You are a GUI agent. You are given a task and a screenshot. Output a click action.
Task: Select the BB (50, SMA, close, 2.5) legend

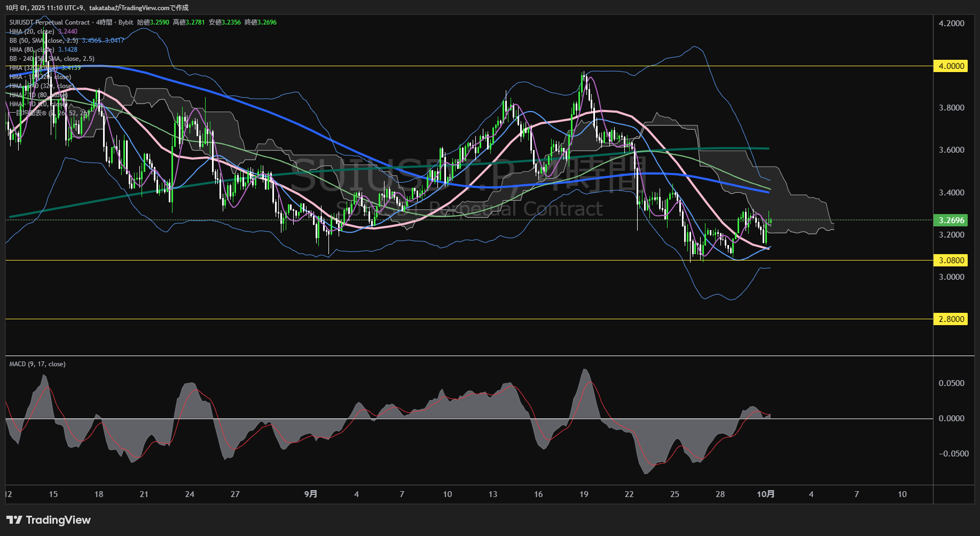coord(43,41)
